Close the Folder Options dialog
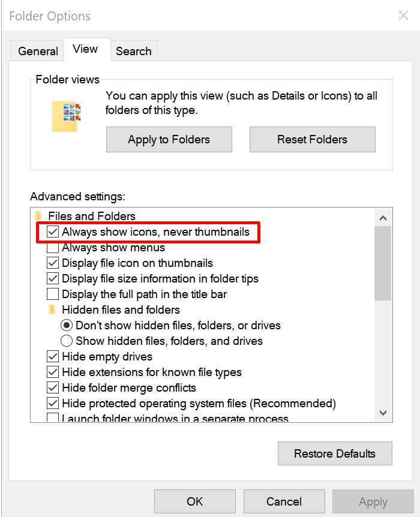Screen dimensions: 420x517 tap(403, 16)
